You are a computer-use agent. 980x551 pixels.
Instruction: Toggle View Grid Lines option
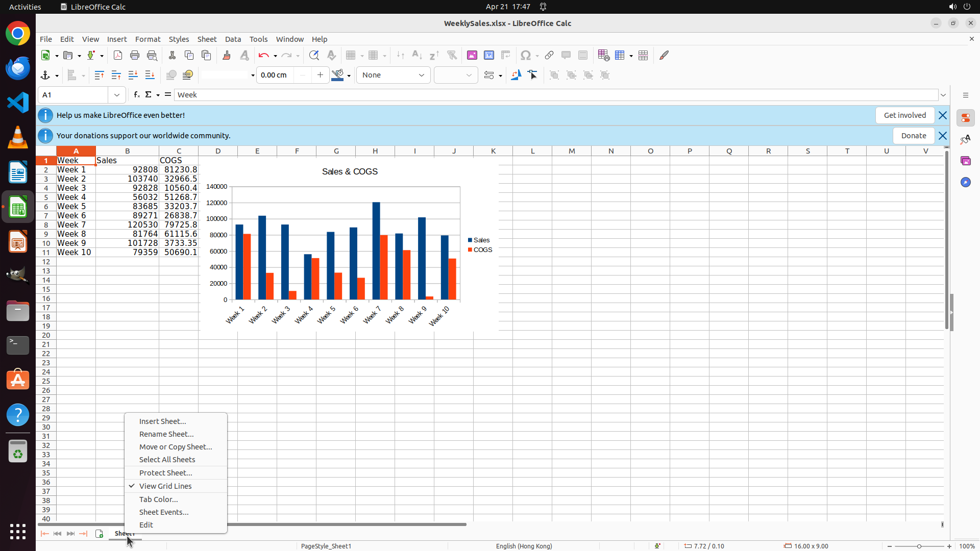[x=165, y=486]
